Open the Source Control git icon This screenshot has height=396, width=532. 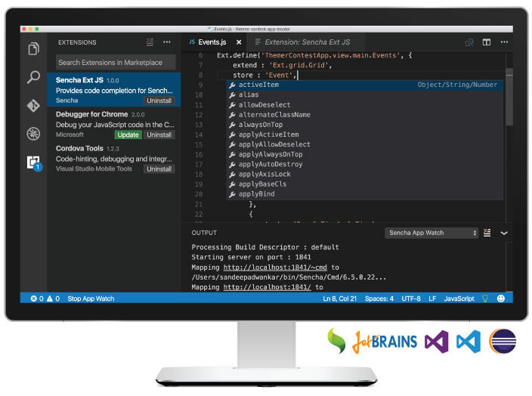click(33, 106)
